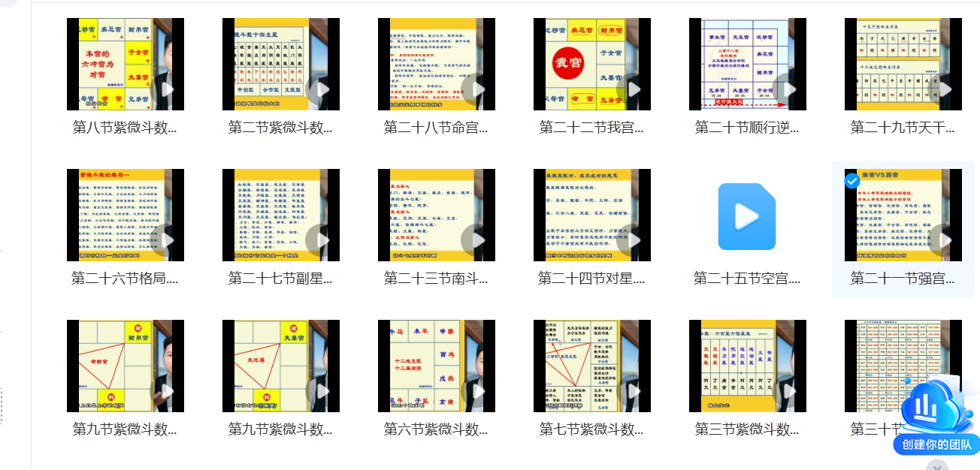Collapse floating team widget via bottom chevron
The image size is (980, 470).
click(x=936, y=465)
